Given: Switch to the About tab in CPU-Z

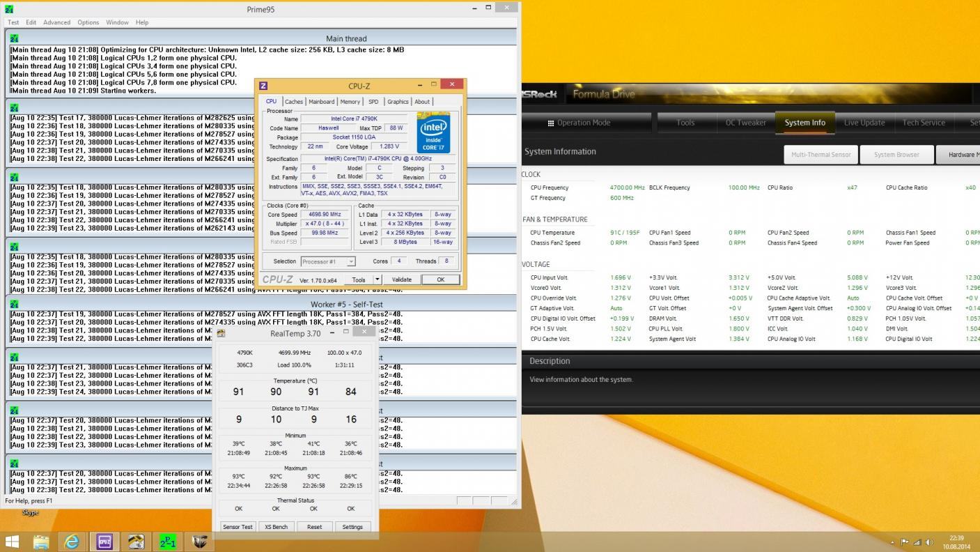Looking at the screenshot, I should pyautogui.click(x=422, y=102).
